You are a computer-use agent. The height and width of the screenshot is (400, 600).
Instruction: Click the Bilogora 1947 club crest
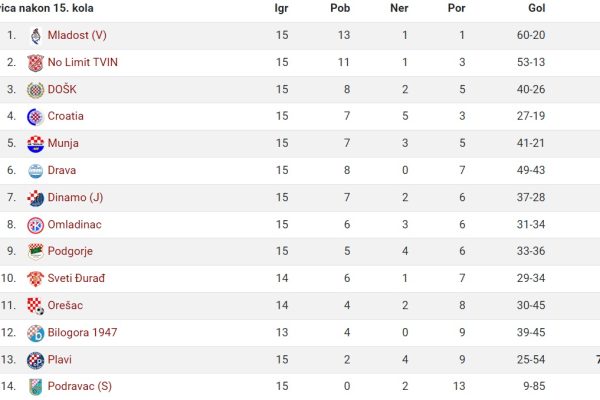(x=36, y=333)
